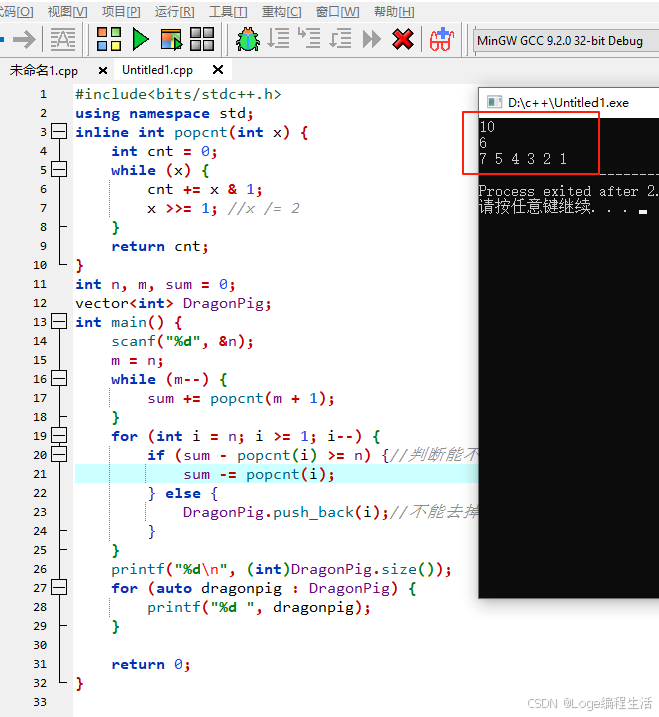Screen dimensions: 659x717
Task: Click the printf("%d\n" ...) line 26
Action: click(282, 569)
